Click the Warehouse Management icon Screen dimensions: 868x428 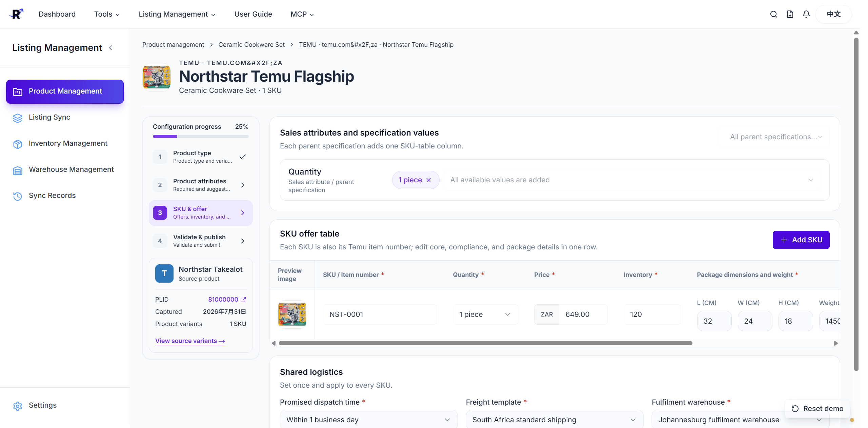pyautogui.click(x=18, y=170)
